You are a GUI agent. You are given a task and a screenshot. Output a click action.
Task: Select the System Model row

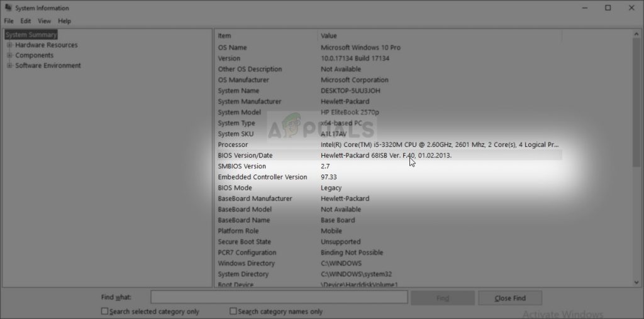click(x=388, y=112)
